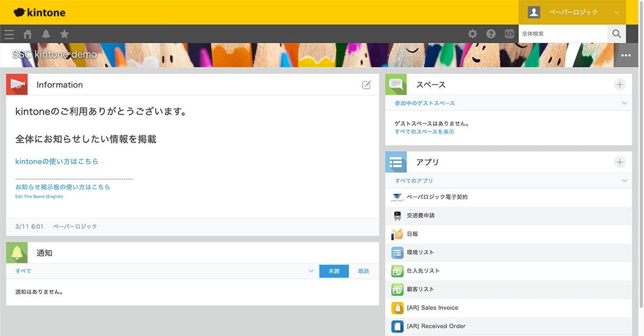Collapse the 参加中のゲストスペース section
The image size is (644, 336).
pyautogui.click(x=624, y=103)
